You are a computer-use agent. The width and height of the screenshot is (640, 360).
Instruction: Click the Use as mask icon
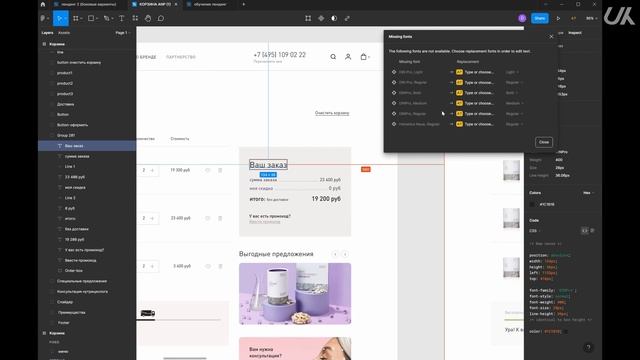click(334, 18)
